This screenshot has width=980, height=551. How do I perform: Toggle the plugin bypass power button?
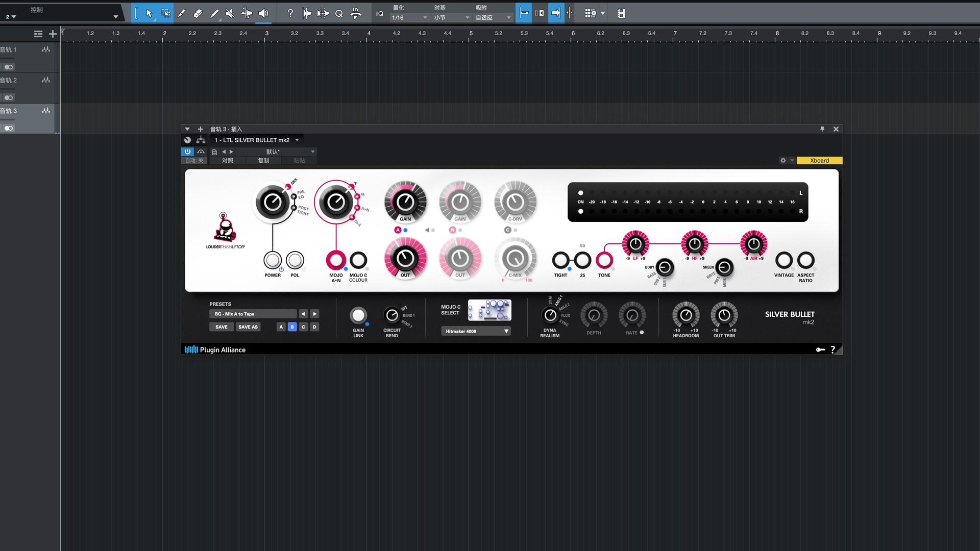[187, 152]
